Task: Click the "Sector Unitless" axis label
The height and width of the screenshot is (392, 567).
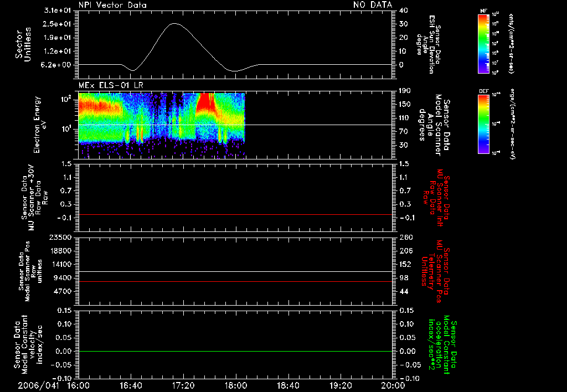Action: point(23,44)
